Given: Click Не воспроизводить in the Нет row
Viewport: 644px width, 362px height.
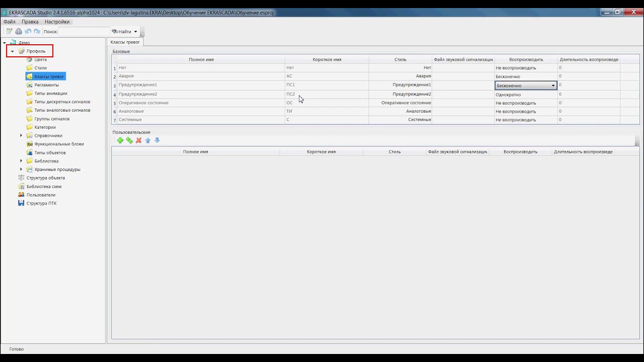Looking at the screenshot, I should click(526, 68).
